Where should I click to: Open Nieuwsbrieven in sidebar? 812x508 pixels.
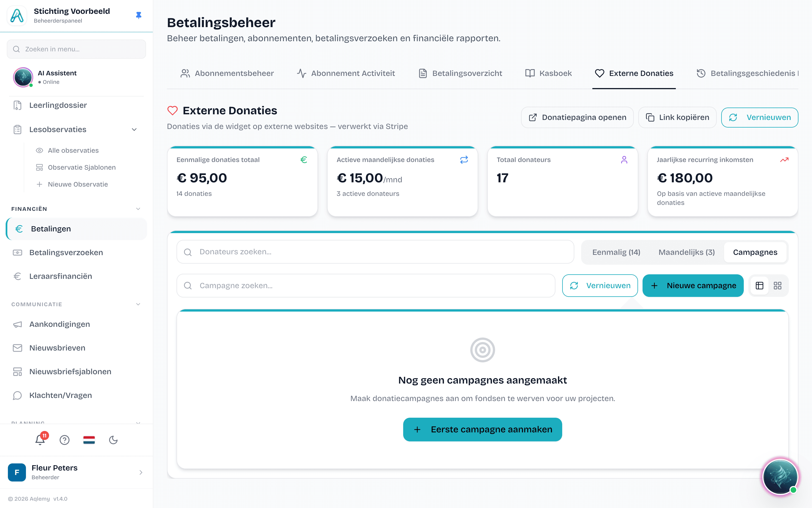click(x=76, y=348)
